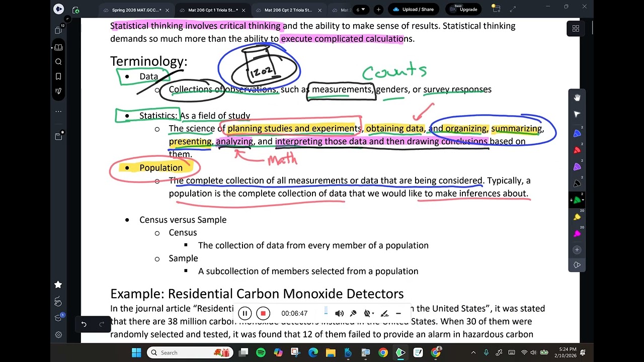Open the search tool in left sidebar
644x362 pixels.
[x=58, y=62]
